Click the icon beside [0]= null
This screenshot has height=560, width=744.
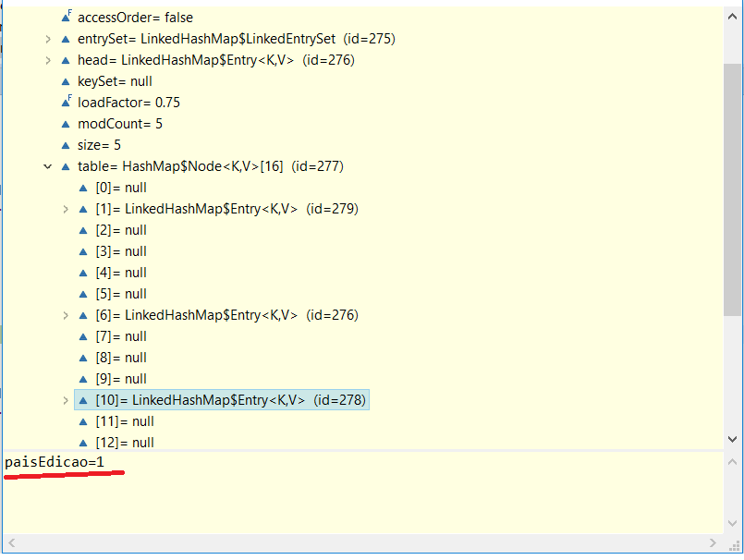pos(83,189)
